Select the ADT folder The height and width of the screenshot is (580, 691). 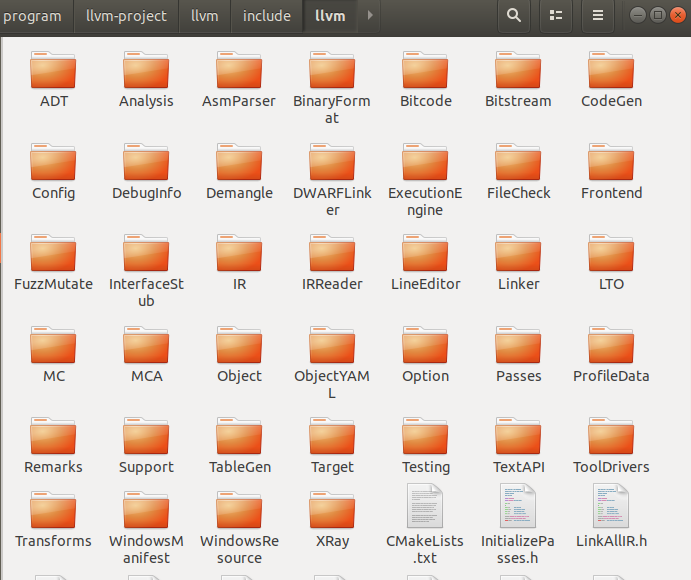53,79
